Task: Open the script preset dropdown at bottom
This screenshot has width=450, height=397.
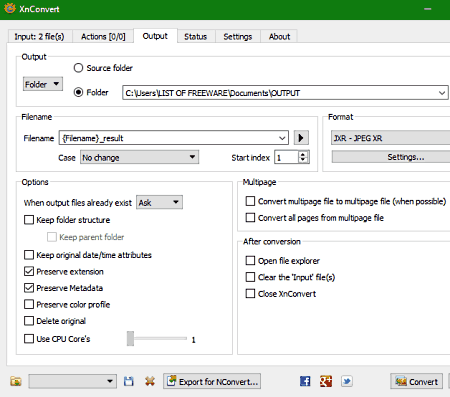Action: click(x=73, y=381)
